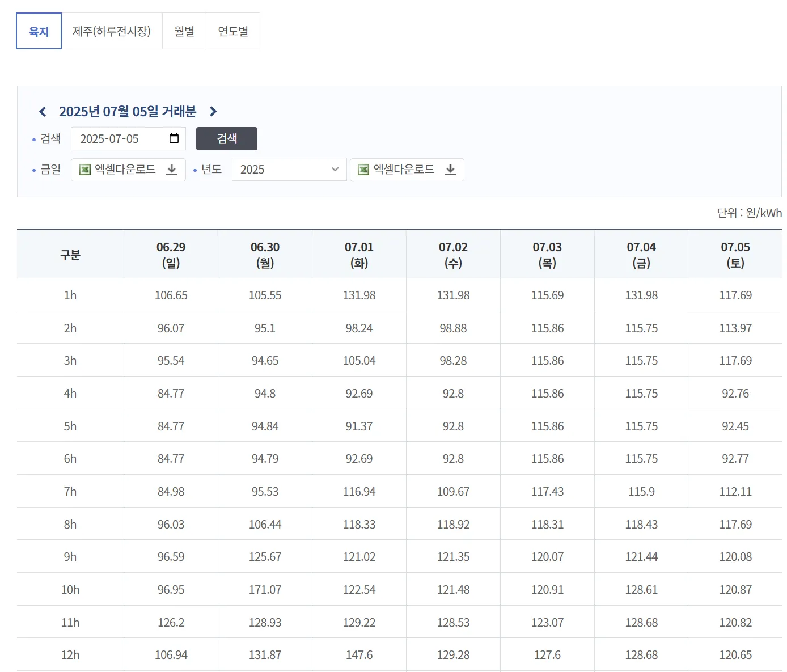Click the 92.76 value in 4h row
The height and width of the screenshot is (672, 787).
point(735,394)
